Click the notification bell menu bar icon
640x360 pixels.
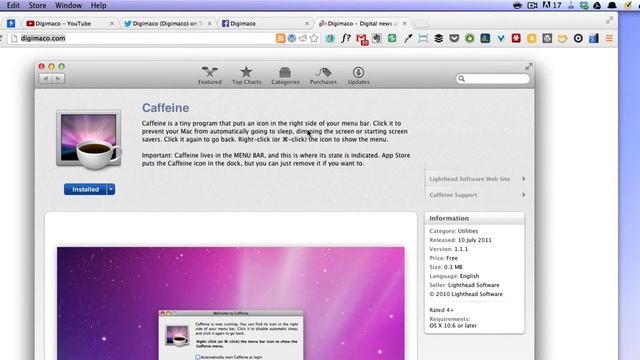612,5
